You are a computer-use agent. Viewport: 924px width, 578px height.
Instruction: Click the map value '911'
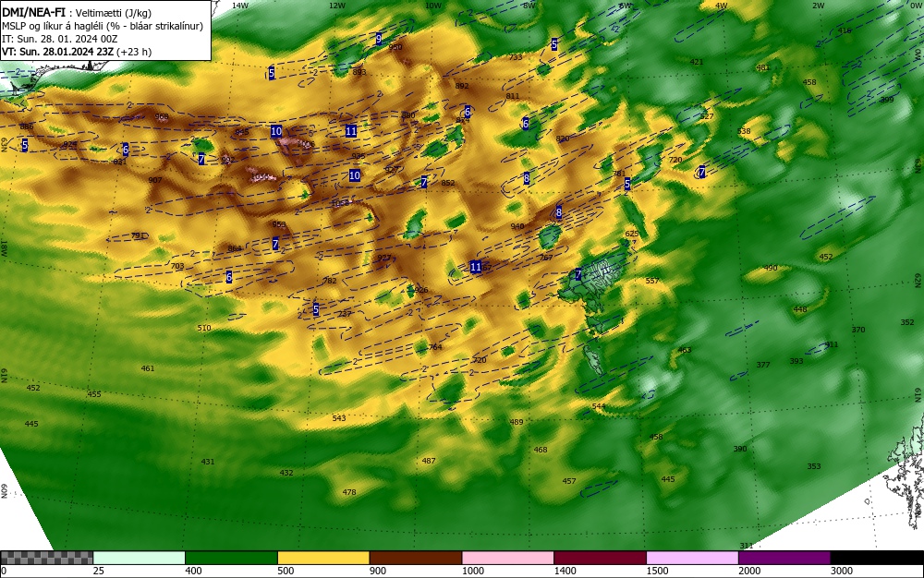832,345
